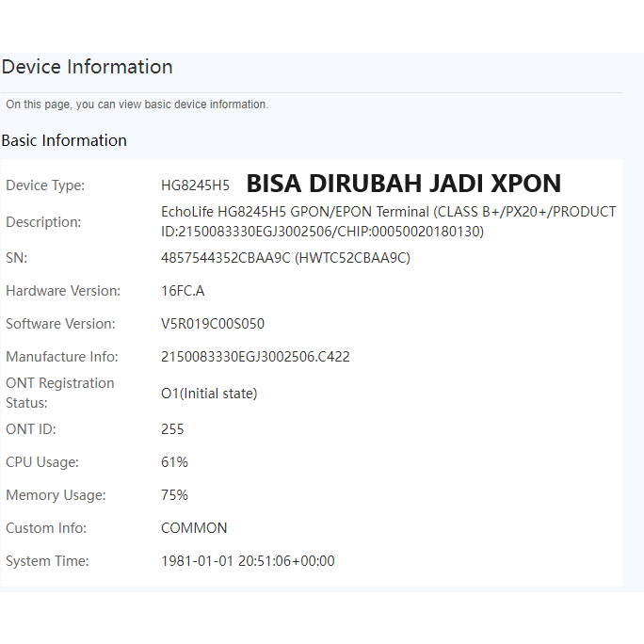Click the 'Device Type:' label

point(45,185)
